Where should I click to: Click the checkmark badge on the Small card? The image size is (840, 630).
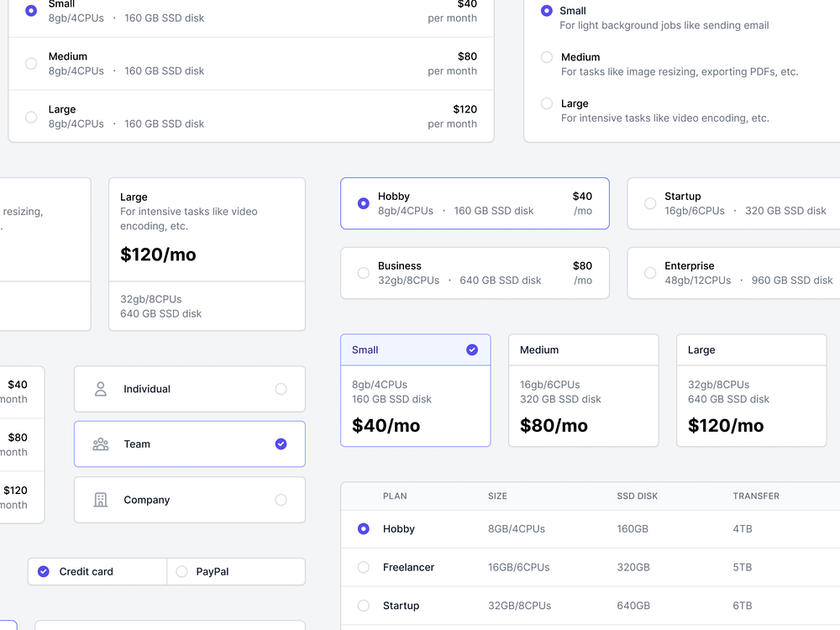coord(472,349)
